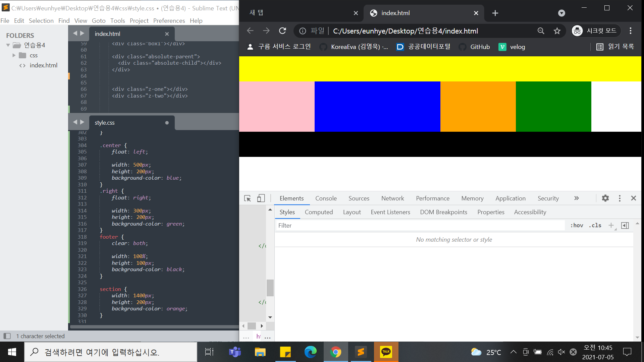Add new style rule with plus icon

click(611, 225)
